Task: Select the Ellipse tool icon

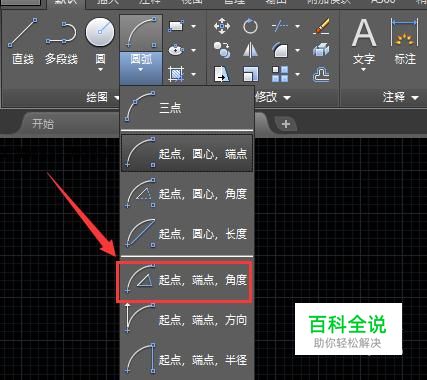Action: [x=176, y=50]
